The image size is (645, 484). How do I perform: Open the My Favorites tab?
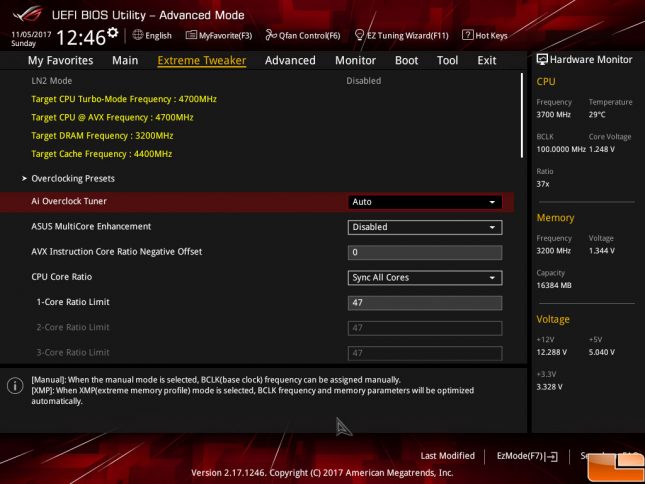click(60, 60)
